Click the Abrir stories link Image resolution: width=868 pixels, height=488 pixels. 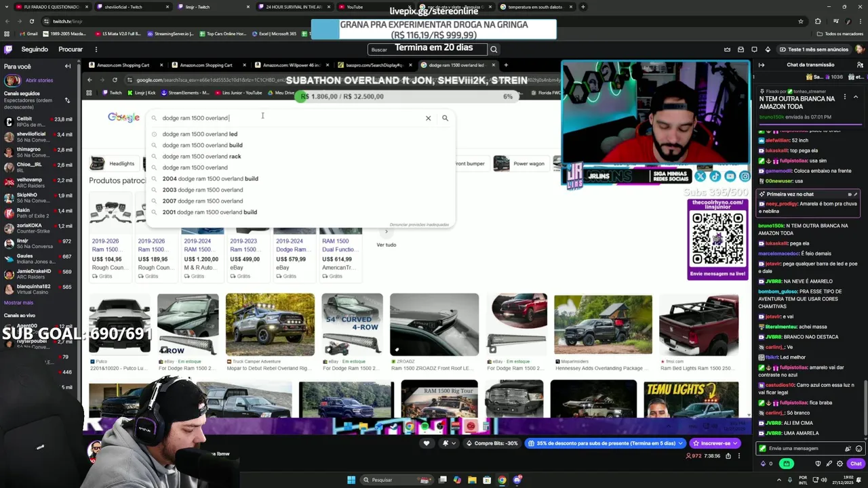[39, 80]
